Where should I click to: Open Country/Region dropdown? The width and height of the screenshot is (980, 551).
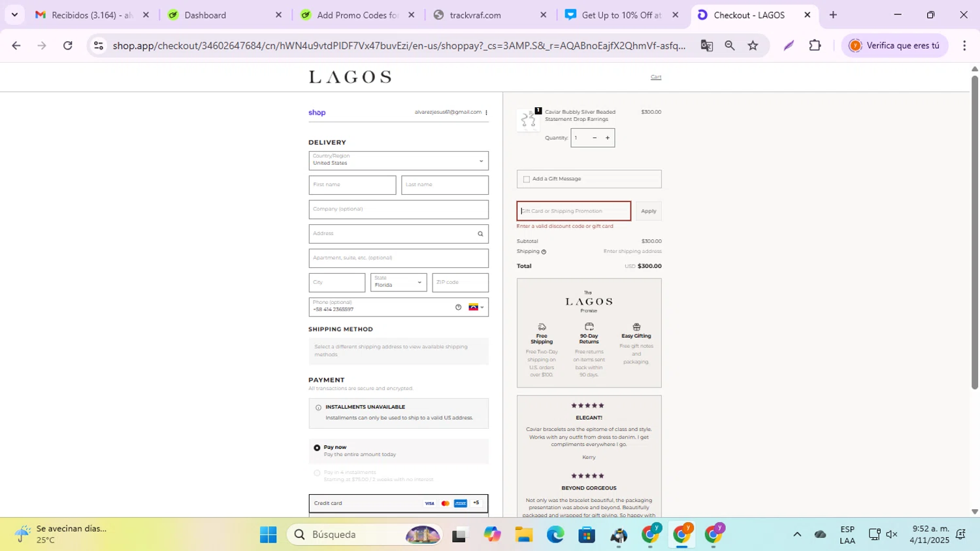(x=399, y=161)
